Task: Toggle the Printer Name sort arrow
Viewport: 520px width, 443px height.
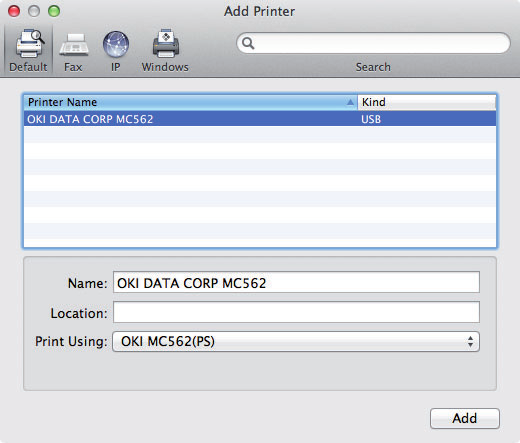Action: point(350,102)
